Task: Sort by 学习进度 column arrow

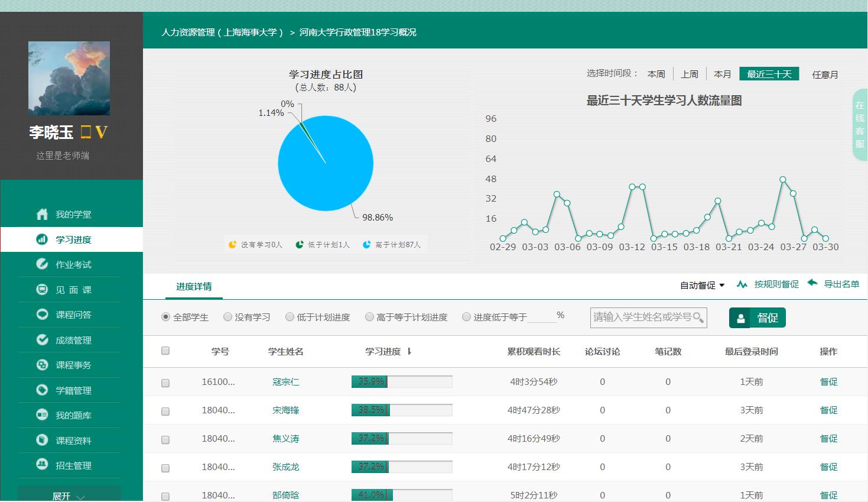Action: [x=409, y=351]
